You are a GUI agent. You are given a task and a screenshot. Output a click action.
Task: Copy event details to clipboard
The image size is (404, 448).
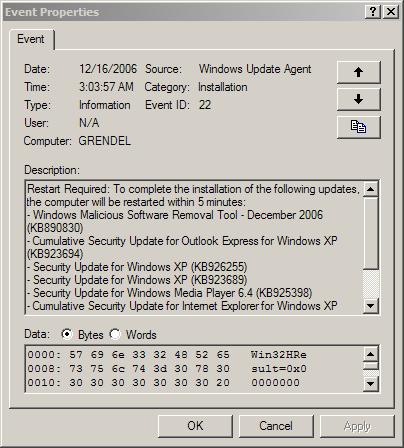(358, 127)
